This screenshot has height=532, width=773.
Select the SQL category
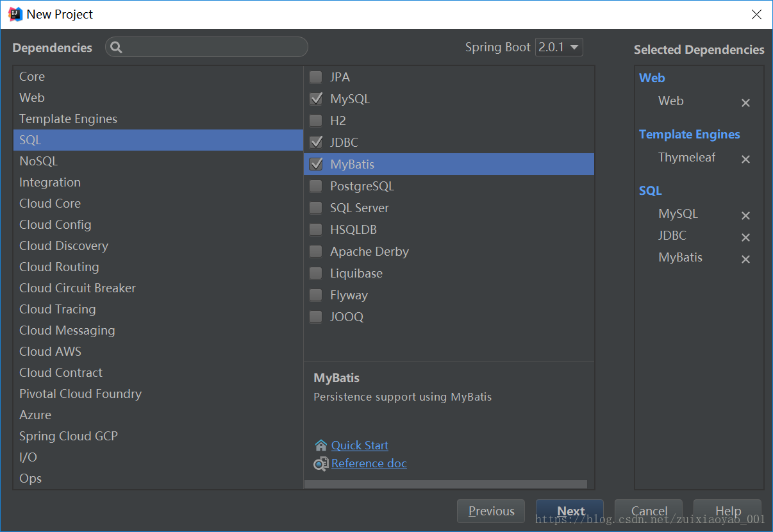[158, 140]
